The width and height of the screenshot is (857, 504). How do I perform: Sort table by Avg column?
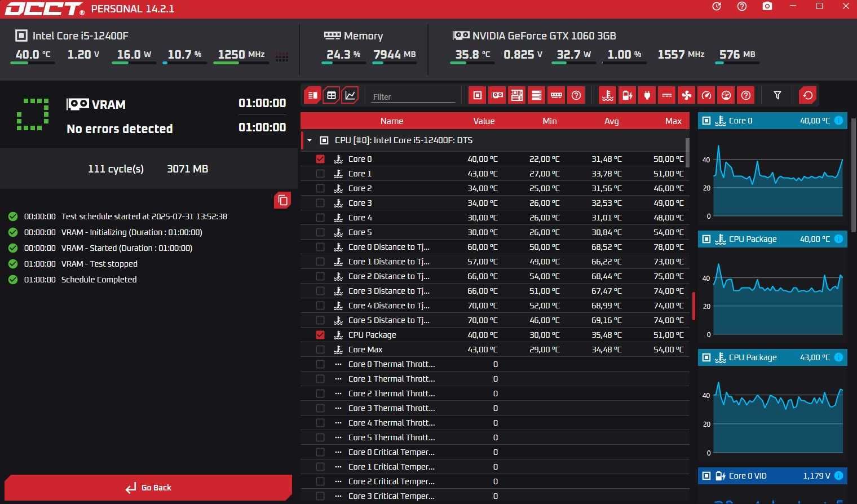(x=612, y=121)
